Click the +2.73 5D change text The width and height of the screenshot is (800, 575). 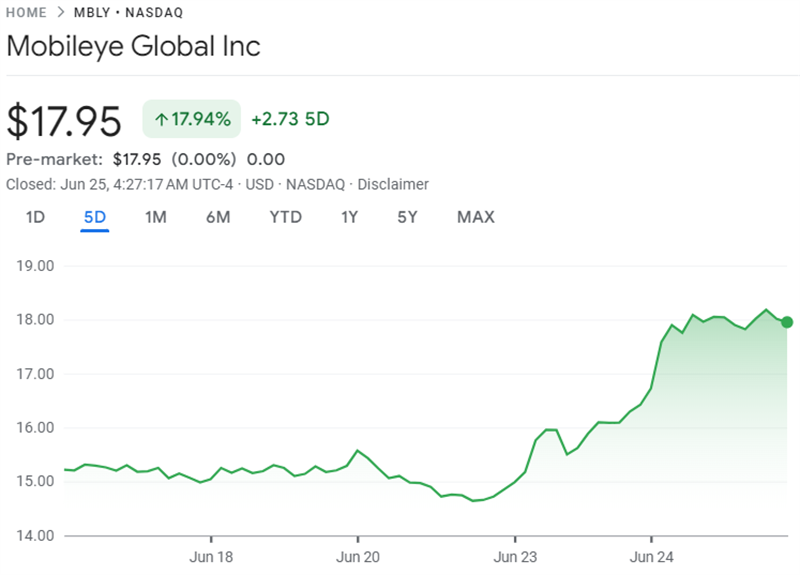coord(290,119)
